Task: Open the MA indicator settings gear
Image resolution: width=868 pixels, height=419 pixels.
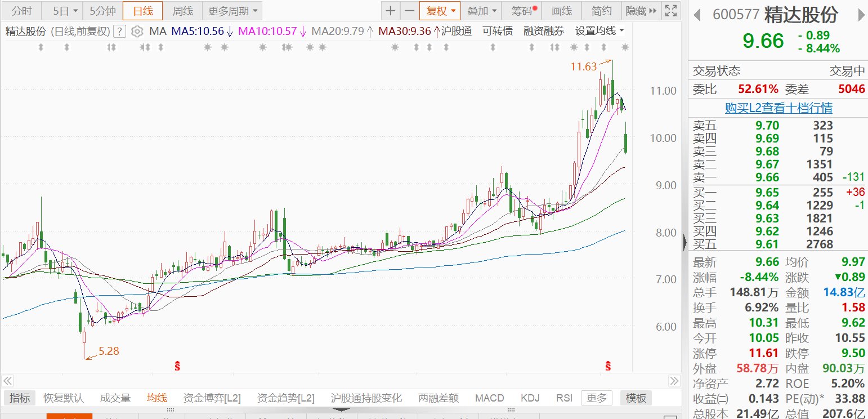Action: pos(137,32)
